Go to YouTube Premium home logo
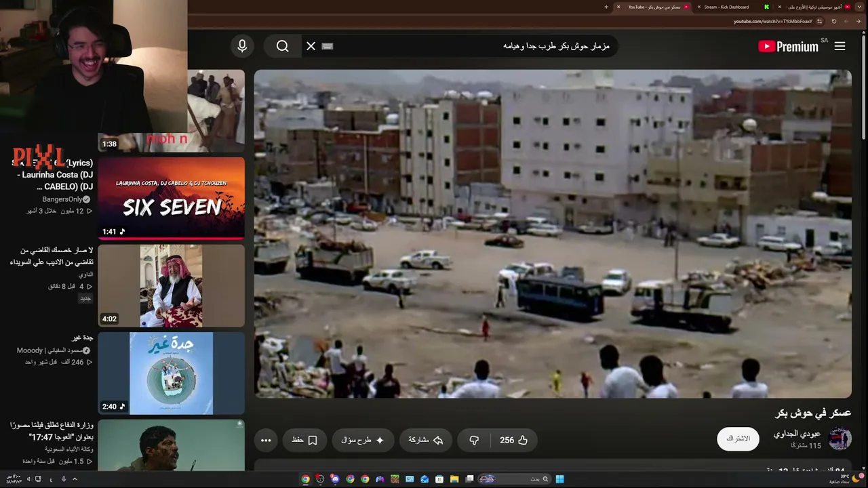The image size is (868, 488). (x=789, y=46)
